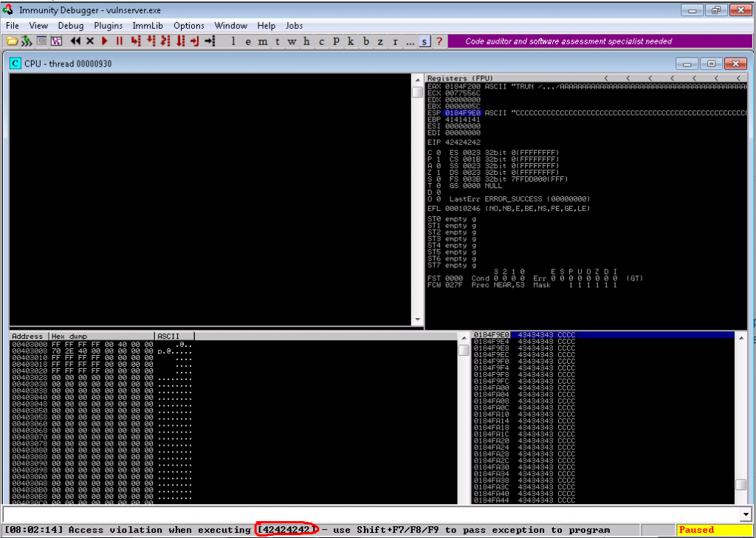Open the File menu
This screenshot has width=756, height=538.
click(13, 26)
